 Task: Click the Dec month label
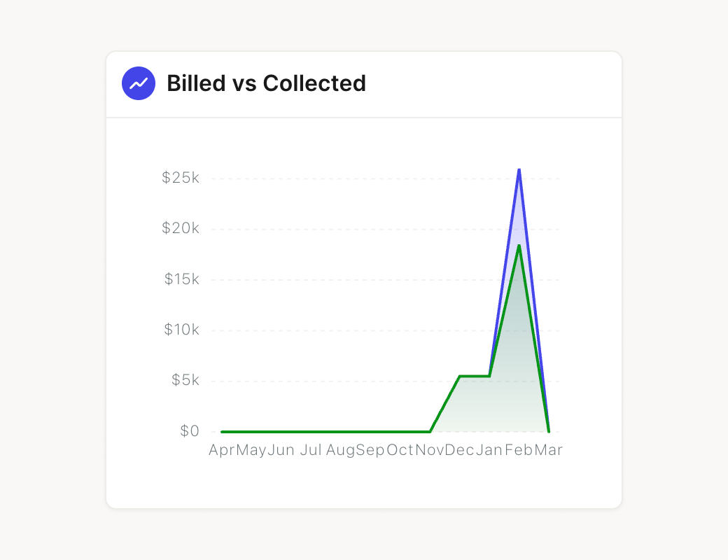click(x=459, y=450)
